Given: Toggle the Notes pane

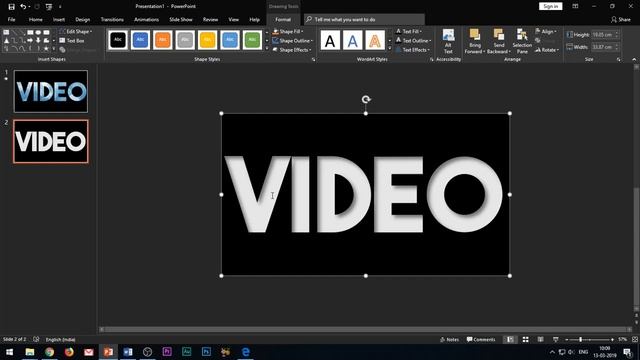Looking at the screenshot, I should tap(449, 339).
